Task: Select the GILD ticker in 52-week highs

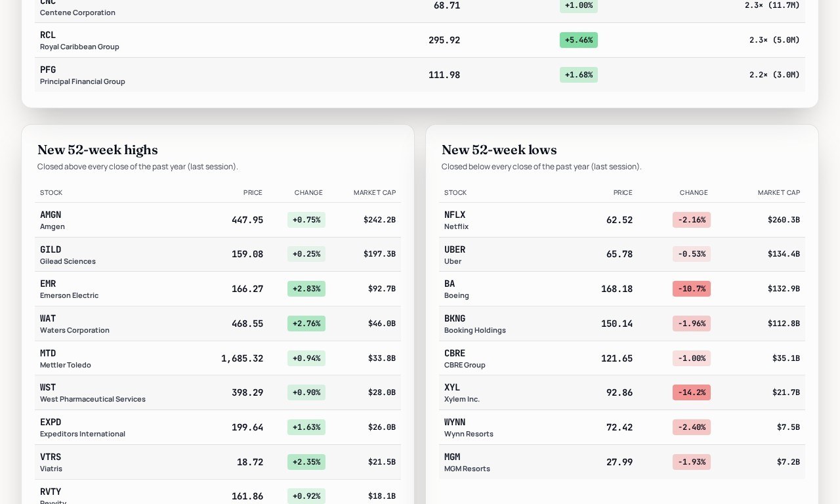Action: coord(51,249)
